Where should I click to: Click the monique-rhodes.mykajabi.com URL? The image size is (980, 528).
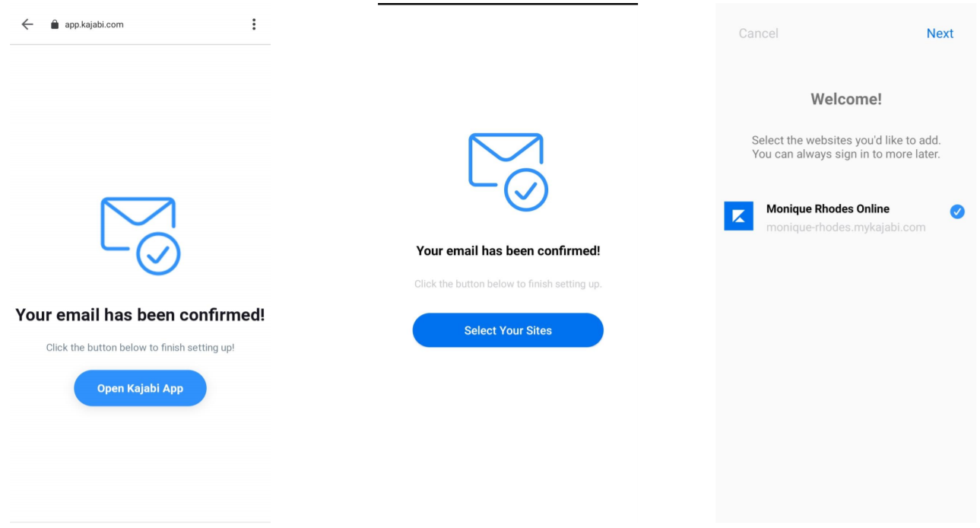845,227
